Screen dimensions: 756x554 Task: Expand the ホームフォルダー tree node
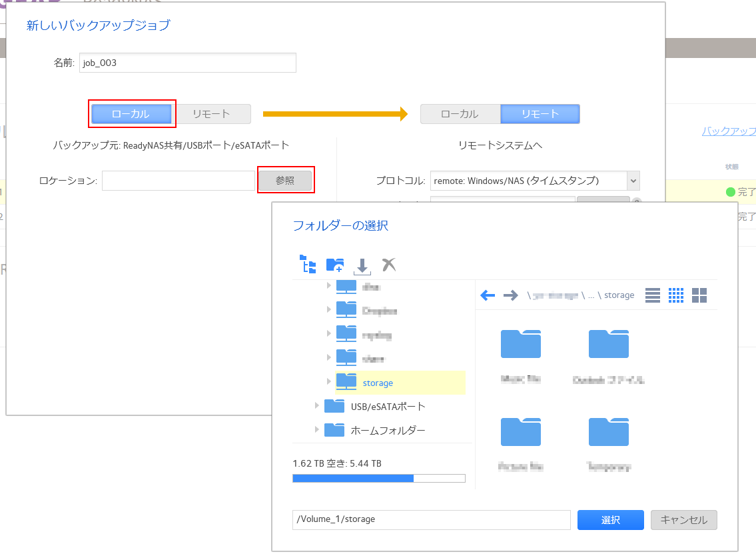click(317, 430)
